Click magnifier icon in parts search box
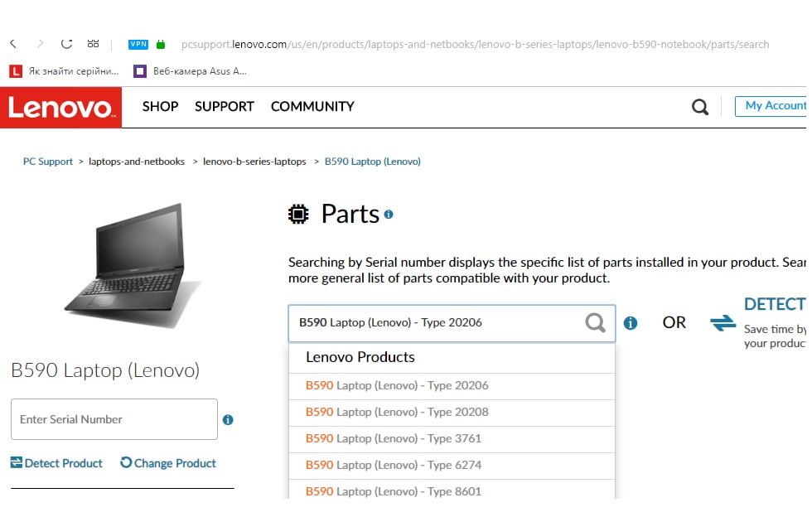 coord(595,323)
